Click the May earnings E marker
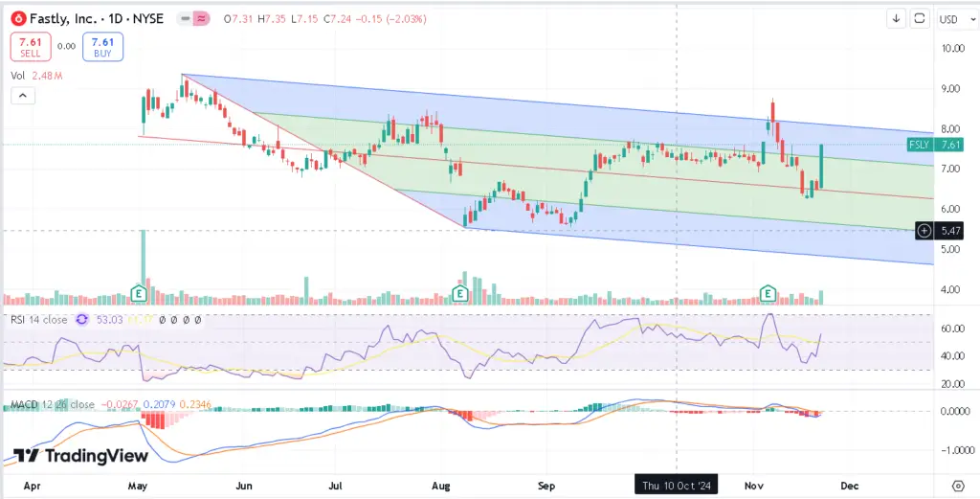This screenshot has height=499, width=980. coord(138,293)
